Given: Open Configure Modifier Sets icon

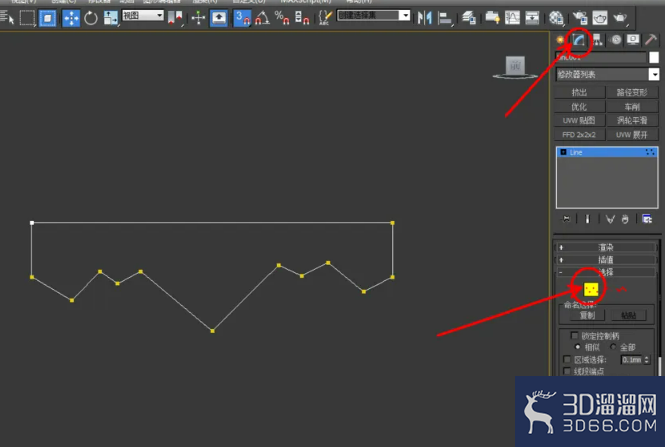Looking at the screenshot, I should (x=647, y=219).
